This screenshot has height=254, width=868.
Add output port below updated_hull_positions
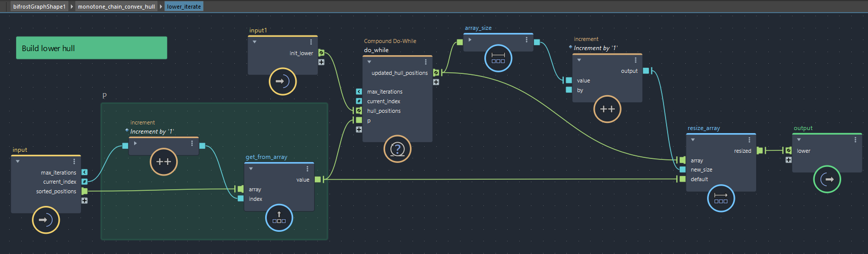pos(436,82)
